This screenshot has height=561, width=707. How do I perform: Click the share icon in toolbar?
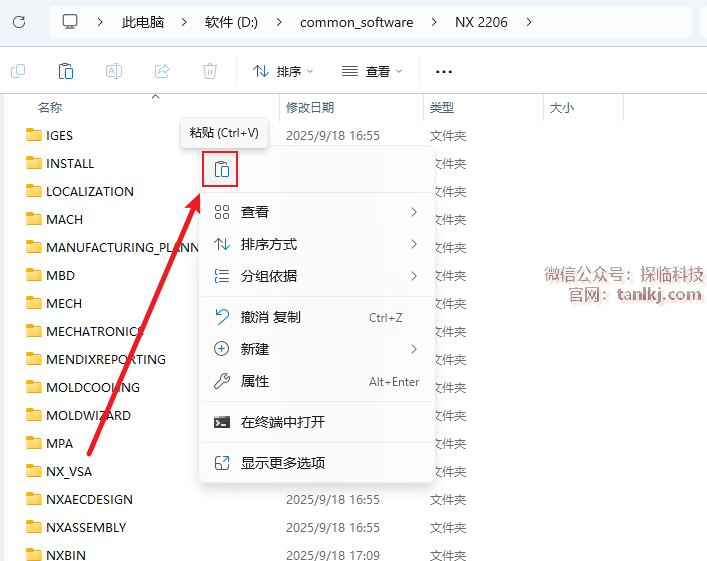tap(162, 71)
